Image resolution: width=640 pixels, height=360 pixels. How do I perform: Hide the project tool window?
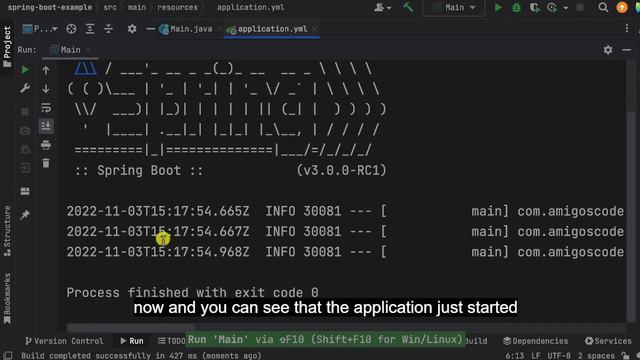[150, 29]
